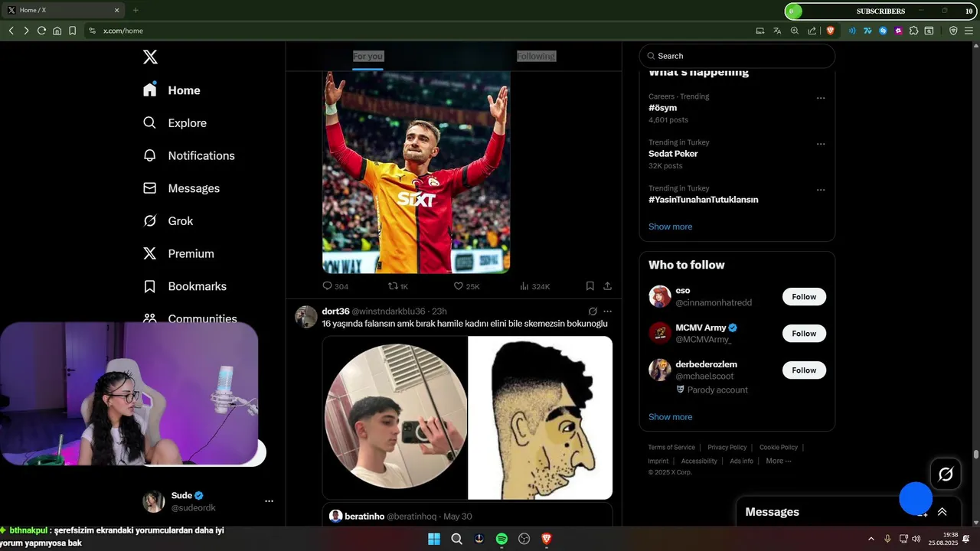Viewport: 980px width, 551px height.
Task: Open beratinho quoted post
Action: tap(467, 514)
